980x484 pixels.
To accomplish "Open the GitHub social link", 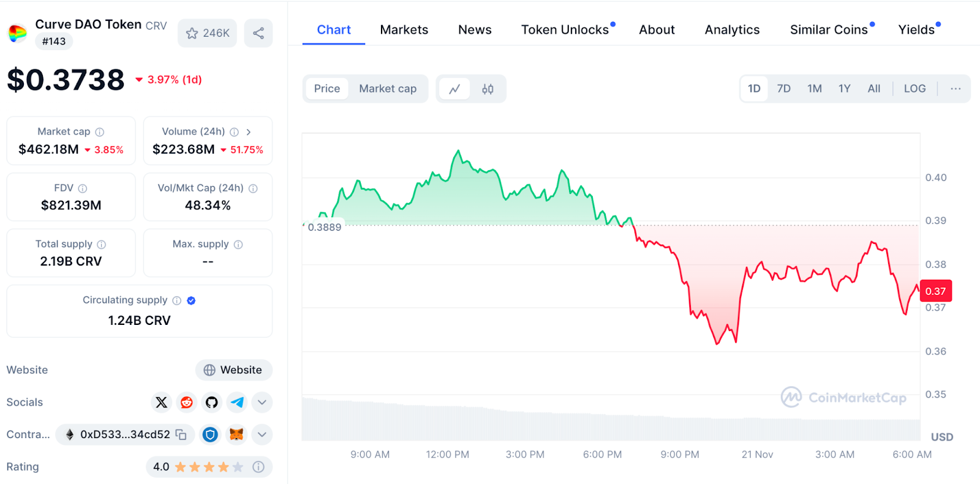I will (x=212, y=402).
